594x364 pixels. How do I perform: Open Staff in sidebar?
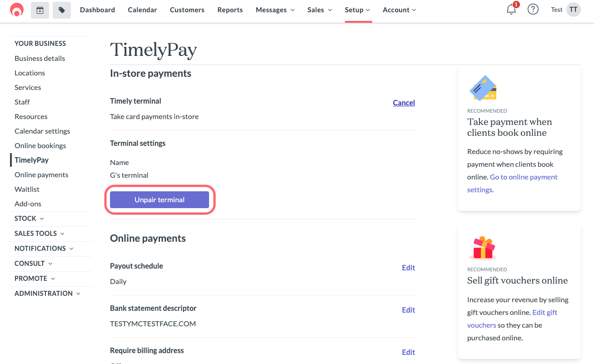click(22, 102)
